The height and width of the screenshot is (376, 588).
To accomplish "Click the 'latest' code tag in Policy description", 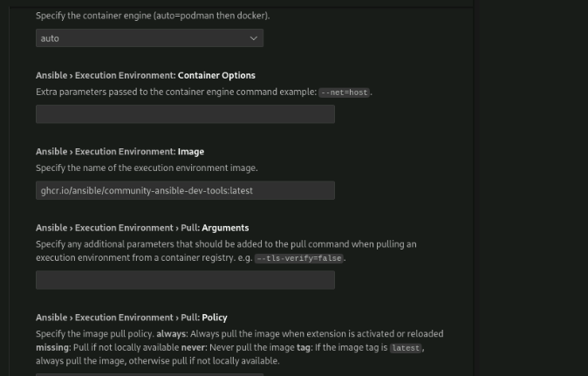I will tap(405, 348).
